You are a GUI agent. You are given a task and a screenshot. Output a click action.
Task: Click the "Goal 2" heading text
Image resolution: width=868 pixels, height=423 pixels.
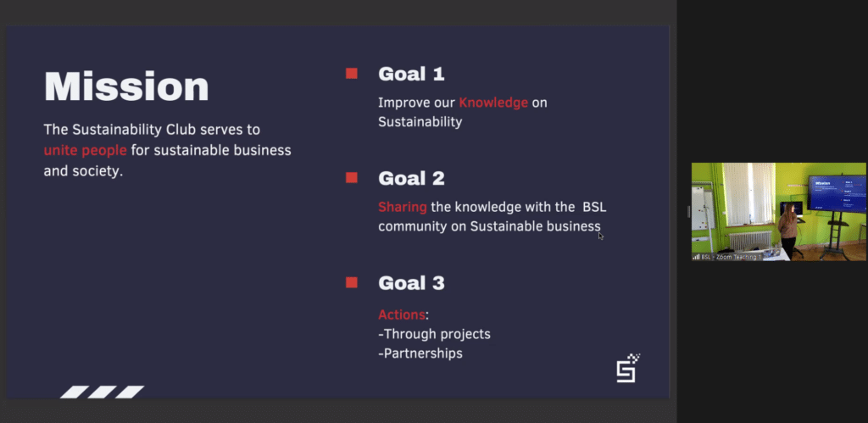click(x=411, y=178)
